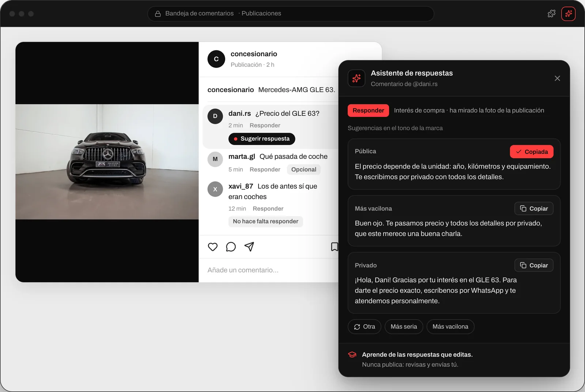Click the xavi_87 username
Viewport: 585px width, 392px height.
[241, 186]
